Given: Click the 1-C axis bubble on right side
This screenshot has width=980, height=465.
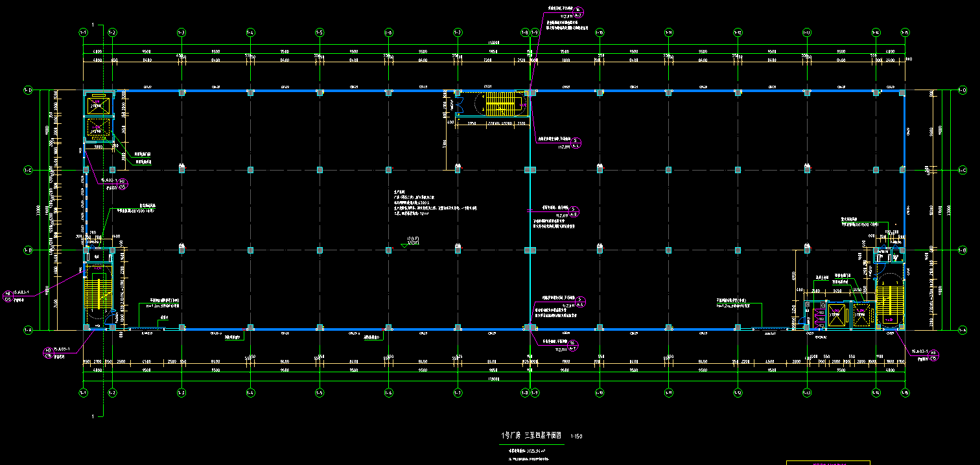Looking at the screenshot, I should [962, 170].
